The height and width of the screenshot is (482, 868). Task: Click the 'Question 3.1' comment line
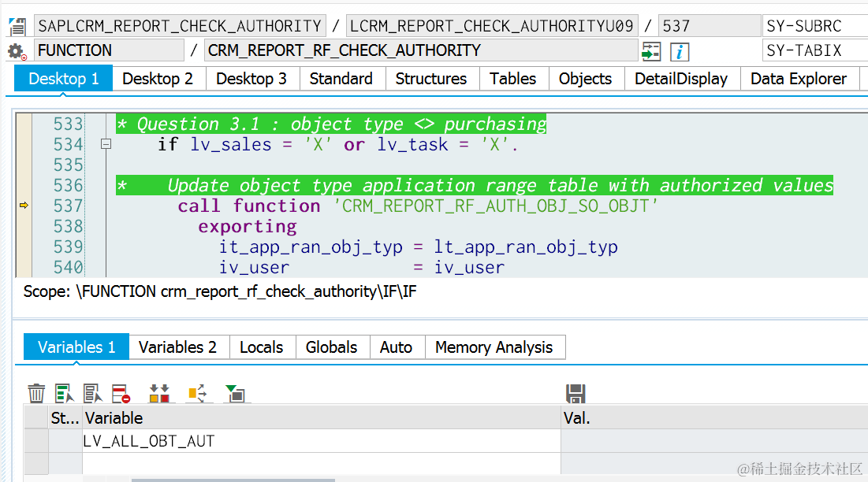(x=331, y=124)
